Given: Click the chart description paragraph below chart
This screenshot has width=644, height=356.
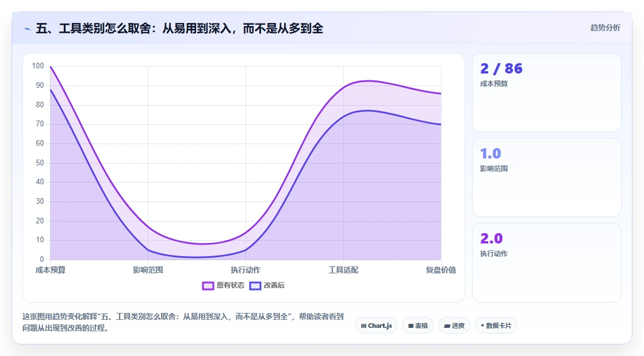Looking at the screenshot, I should point(183,322).
